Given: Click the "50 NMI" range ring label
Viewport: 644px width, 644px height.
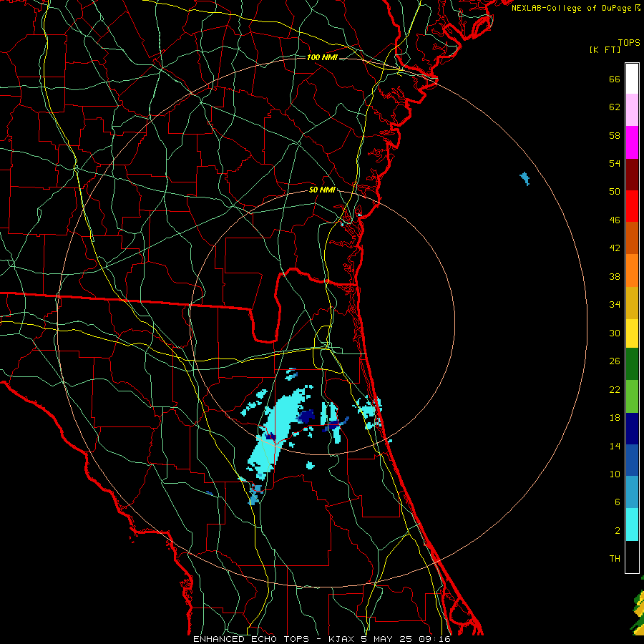Looking at the screenshot, I should (322, 190).
